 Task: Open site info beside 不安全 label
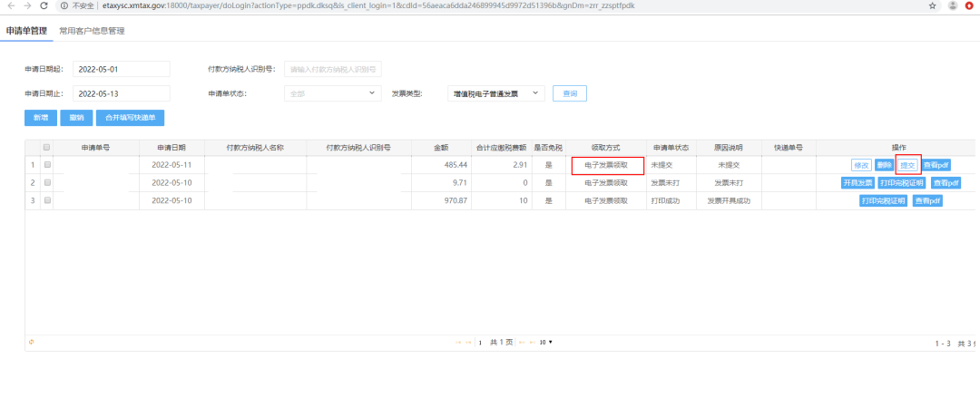click(64, 5)
